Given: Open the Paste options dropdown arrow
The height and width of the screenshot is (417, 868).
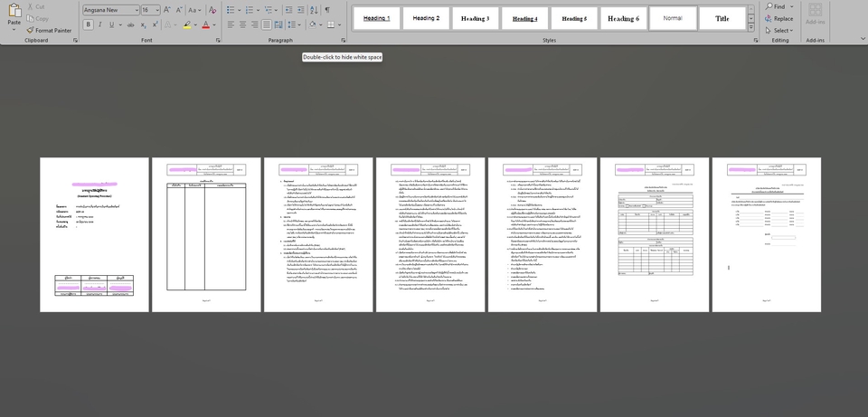Looking at the screenshot, I should point(14,29).
